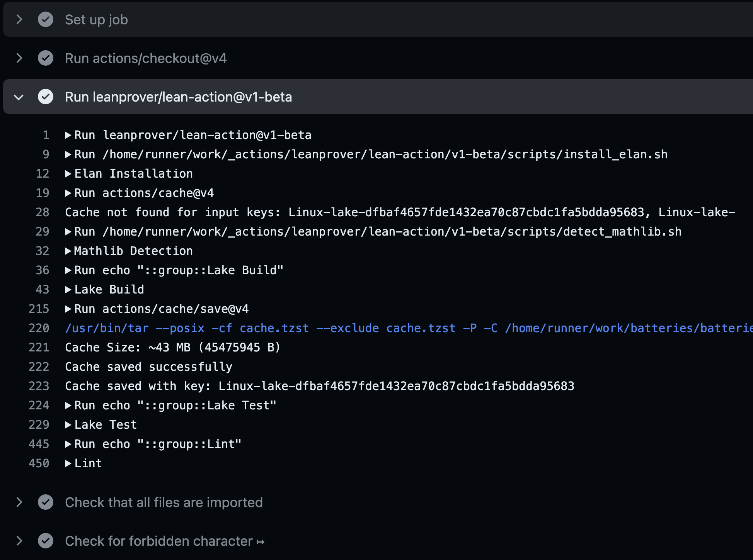Expand the Lake Build log group
753x560 pixels.
coord(68,290)
